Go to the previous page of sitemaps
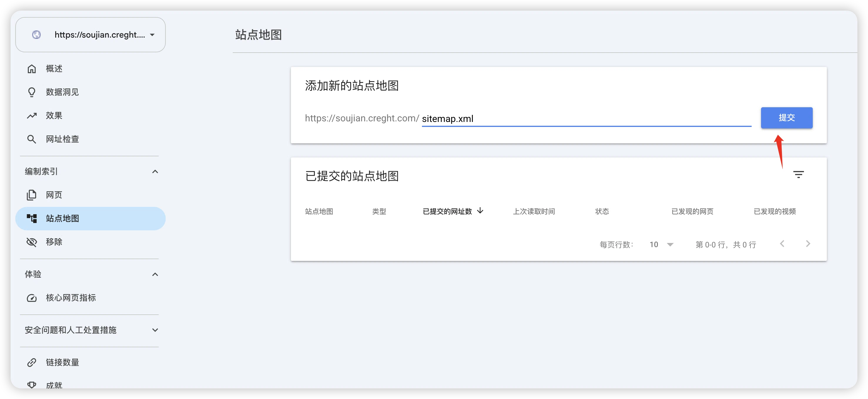Screen dimensions: 868x399 coord(782,244)
